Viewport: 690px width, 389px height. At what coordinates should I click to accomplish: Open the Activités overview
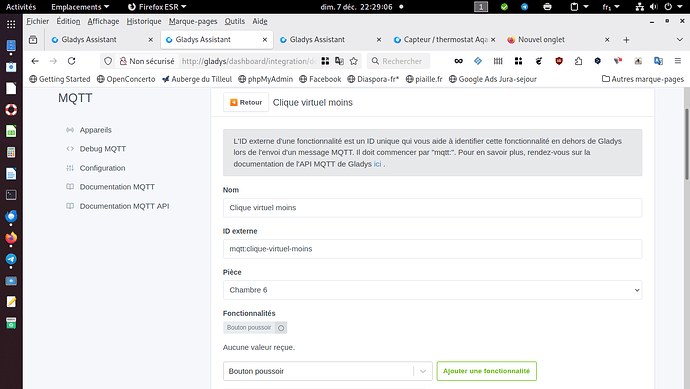21,7
